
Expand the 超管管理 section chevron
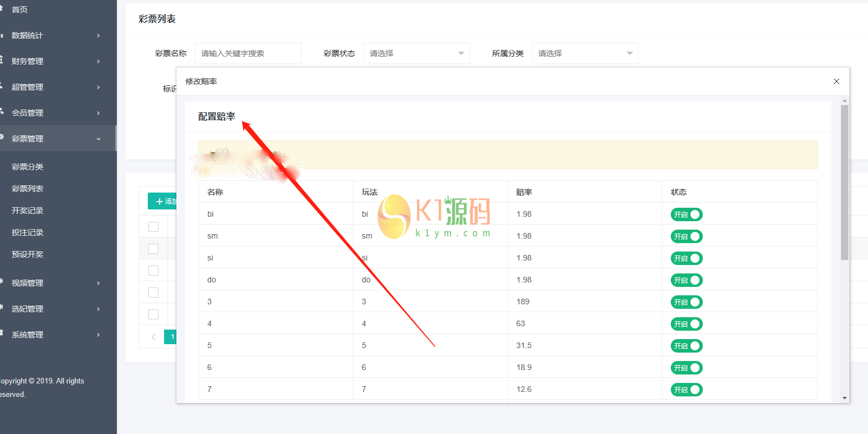[98, 87]
